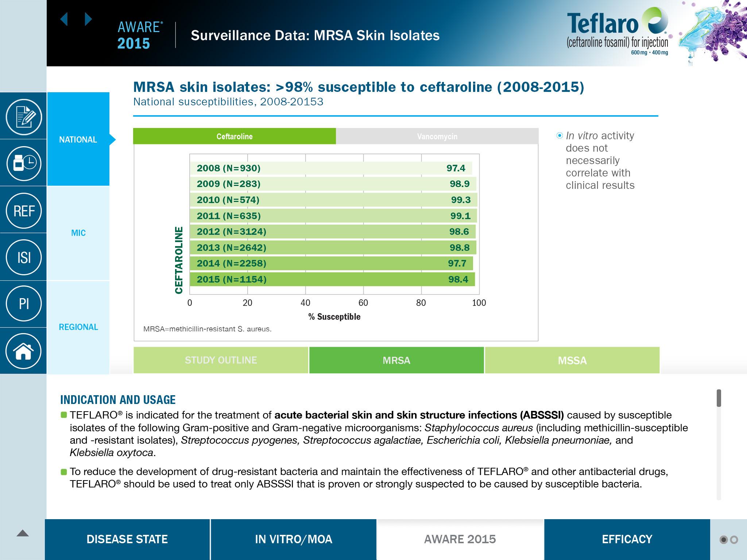Viewport: 747px width, 560px height.
Task: Go to the home screen icon
Action: [x=24, y=351]
